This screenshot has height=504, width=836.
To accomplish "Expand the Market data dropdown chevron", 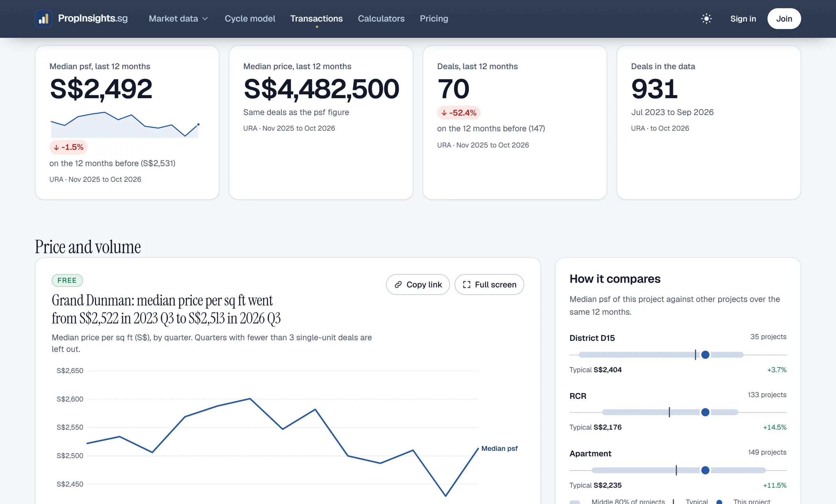I will point(205,19).
